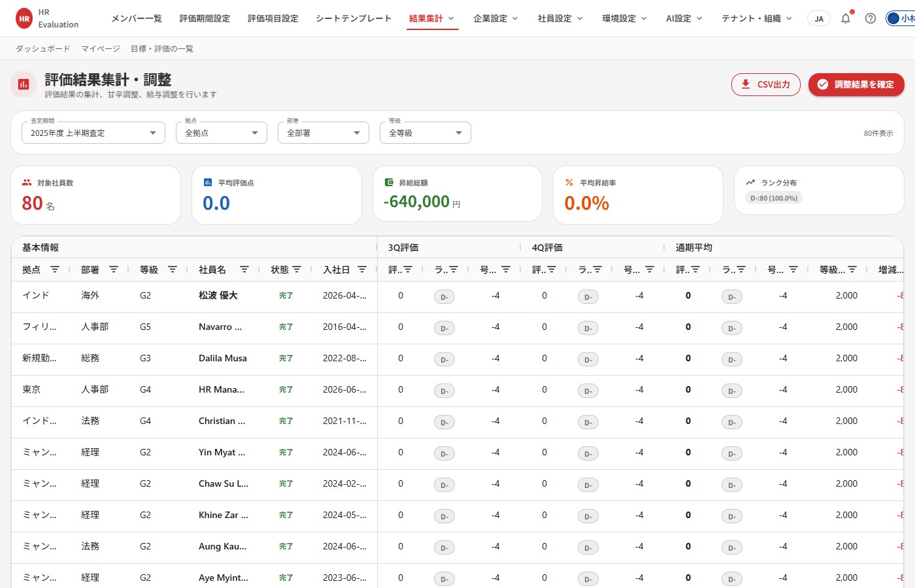Screen dimensions: 915x588
Task: Click the 等級 column filter icon in 基本情報
Action: 173,269
